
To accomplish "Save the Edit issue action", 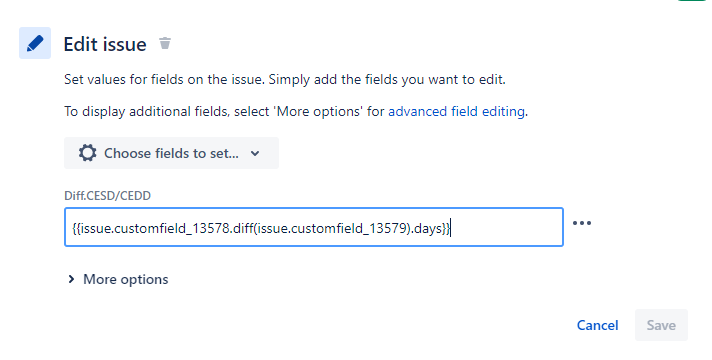I will point(661,325).
